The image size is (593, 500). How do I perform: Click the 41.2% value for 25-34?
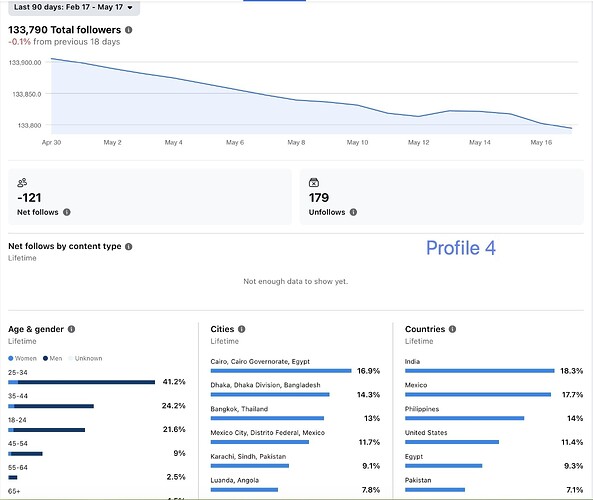click(174, 382)
